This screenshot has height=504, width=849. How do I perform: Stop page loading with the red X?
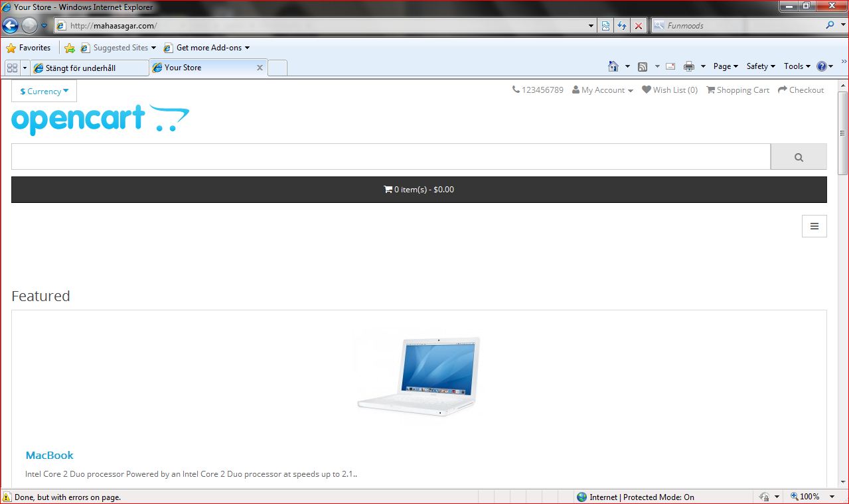tap(639, 26)
